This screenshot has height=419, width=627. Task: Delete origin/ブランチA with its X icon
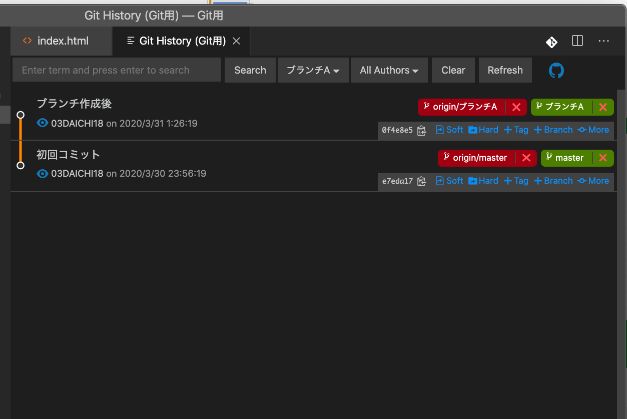516,107
